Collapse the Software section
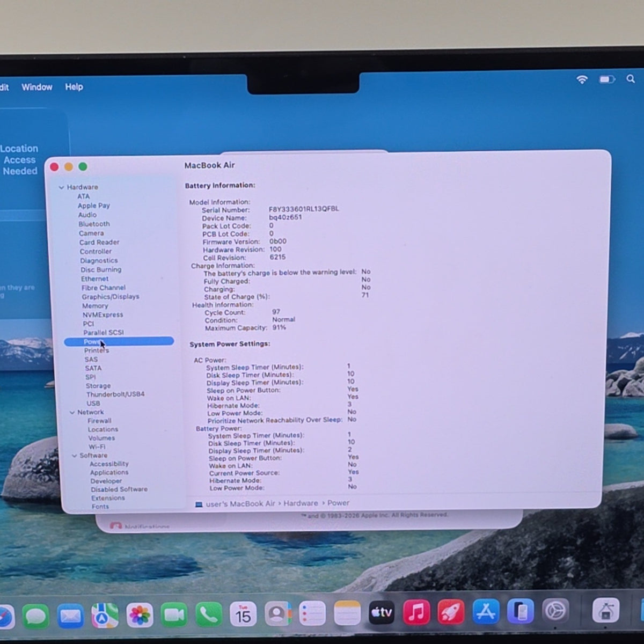The height and width of the screenshot is (644, 644). pyautogui.click(x=75, y=456)
